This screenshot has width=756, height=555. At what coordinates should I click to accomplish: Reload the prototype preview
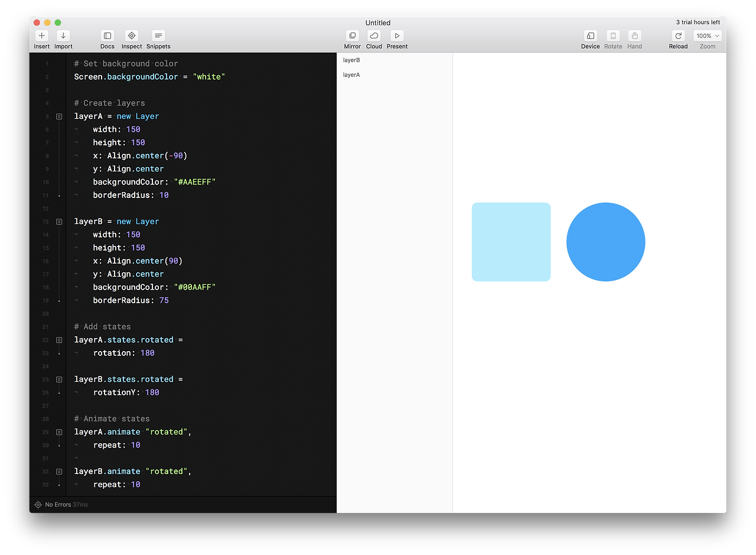679,36
